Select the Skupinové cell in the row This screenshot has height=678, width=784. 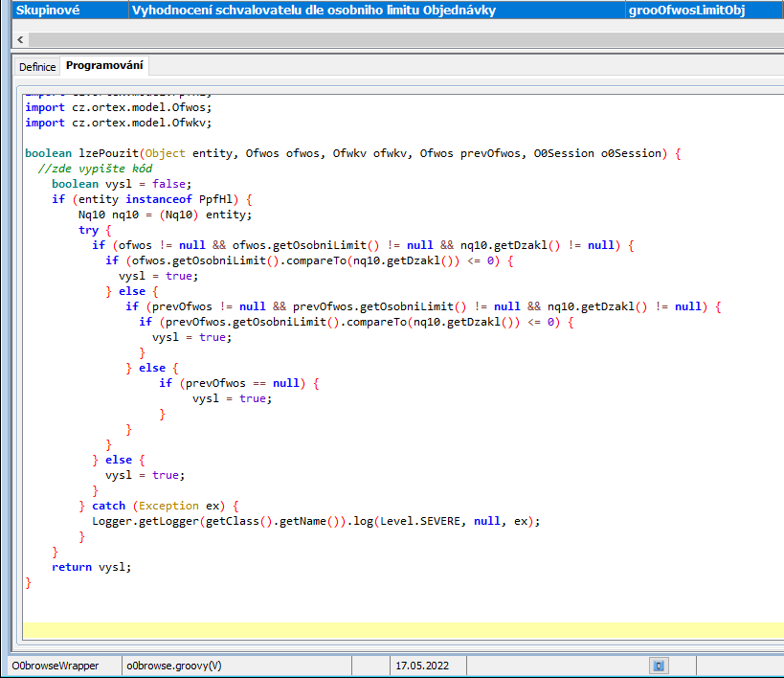[x=67, y=11]
